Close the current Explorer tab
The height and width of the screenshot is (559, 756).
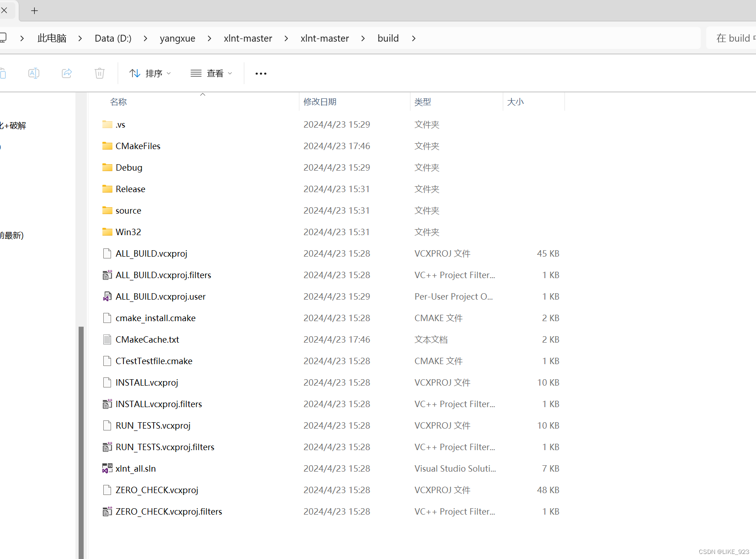(x=4, y=10)
